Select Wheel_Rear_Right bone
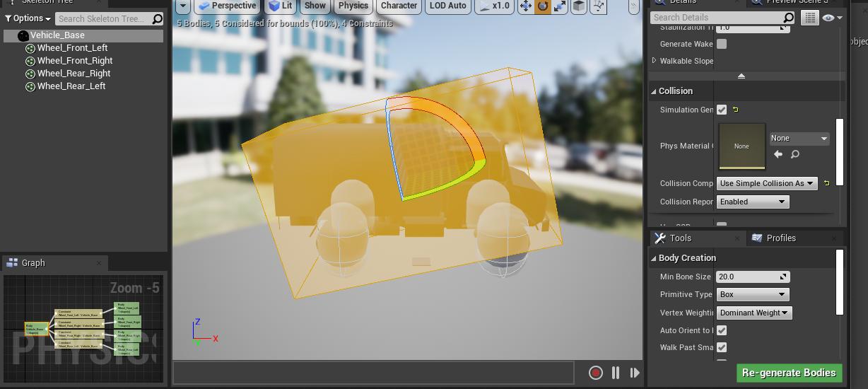 [74, 74]
